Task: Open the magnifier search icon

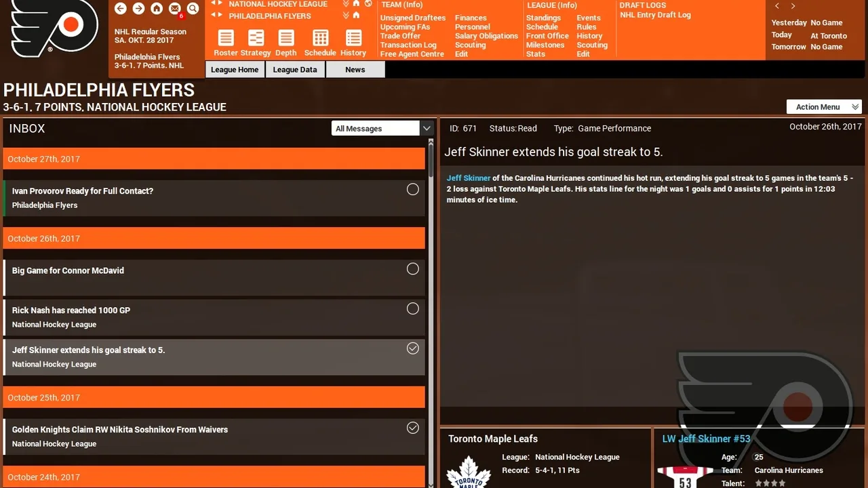Action: point(193,9)
